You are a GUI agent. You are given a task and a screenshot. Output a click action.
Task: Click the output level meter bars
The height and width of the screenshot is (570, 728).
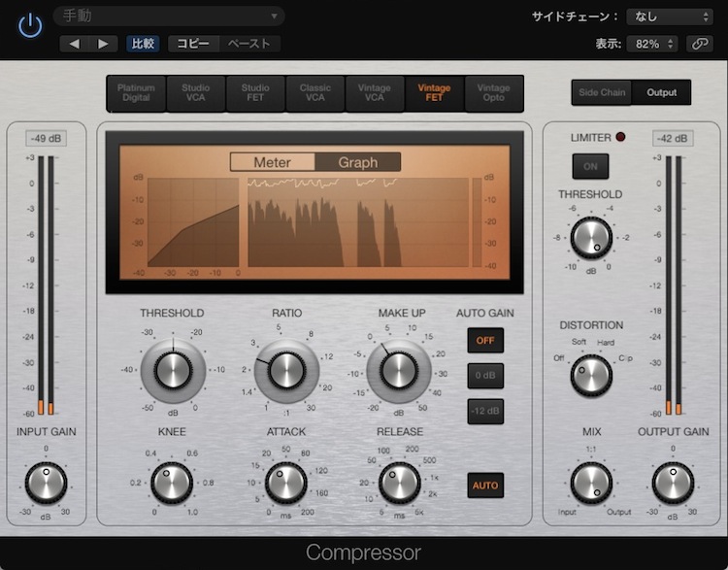674,285
